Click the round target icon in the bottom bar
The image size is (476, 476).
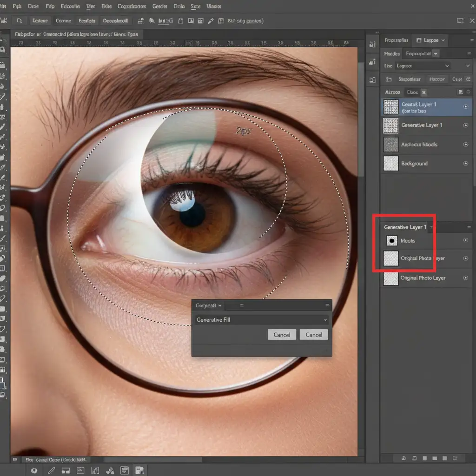click(34, 470)
